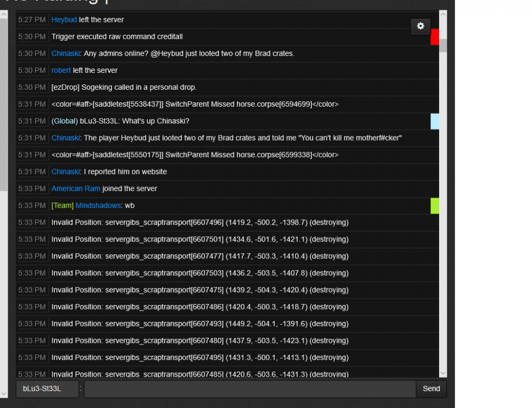
Task: Click the console scrollbar thumb
Action: tap(443, 45)
